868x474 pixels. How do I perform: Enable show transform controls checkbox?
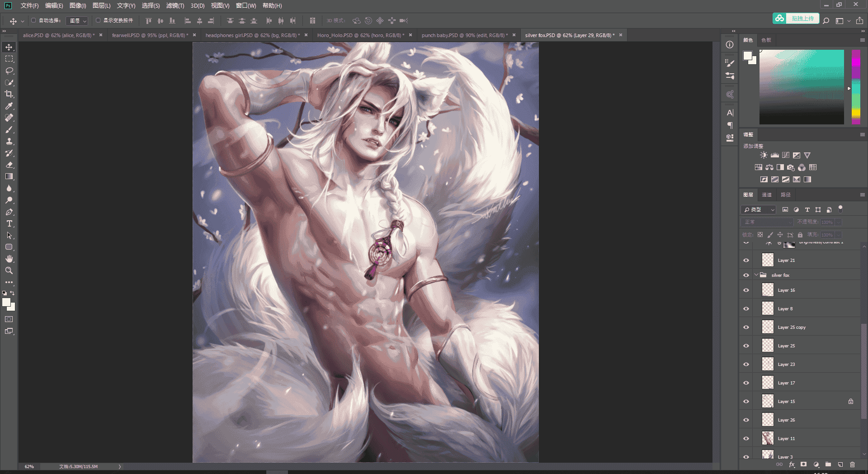tap(98, 20)
